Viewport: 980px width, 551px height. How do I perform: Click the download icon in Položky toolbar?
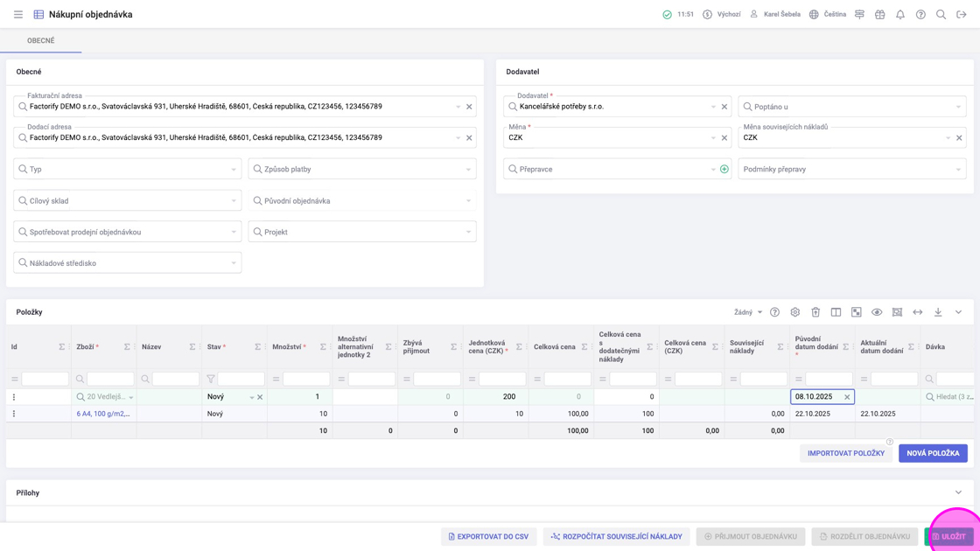click(938, 312)
